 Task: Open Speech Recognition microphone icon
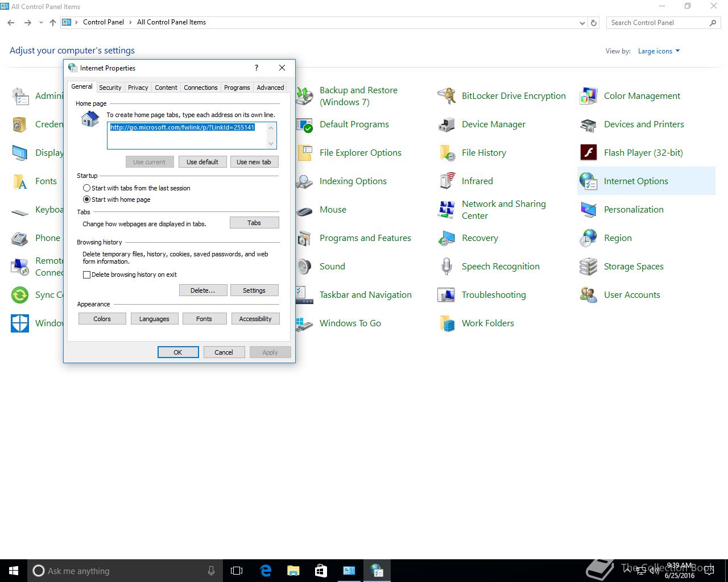[446, 267]
